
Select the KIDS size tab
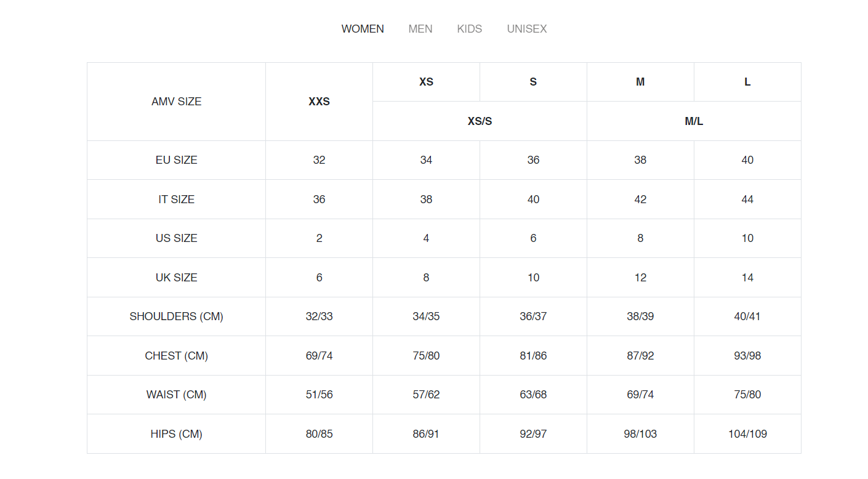click(x=470, y=29)
